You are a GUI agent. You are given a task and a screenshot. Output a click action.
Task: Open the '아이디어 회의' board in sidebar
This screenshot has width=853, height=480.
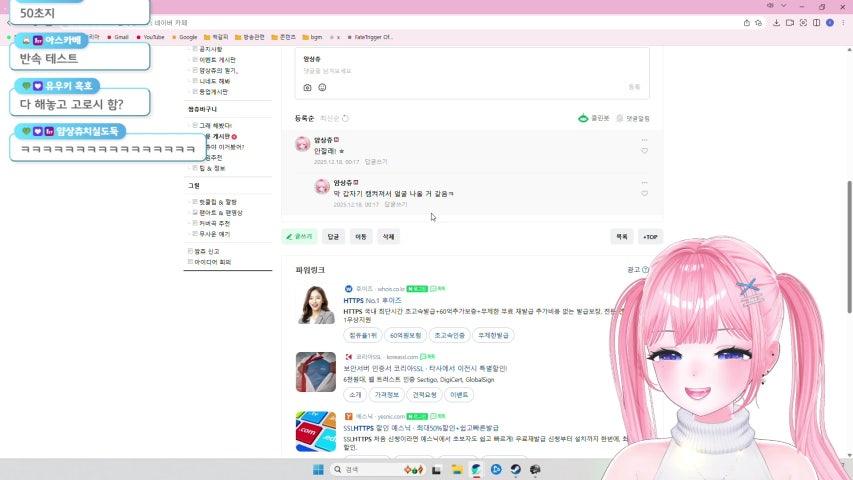(213, 262)
